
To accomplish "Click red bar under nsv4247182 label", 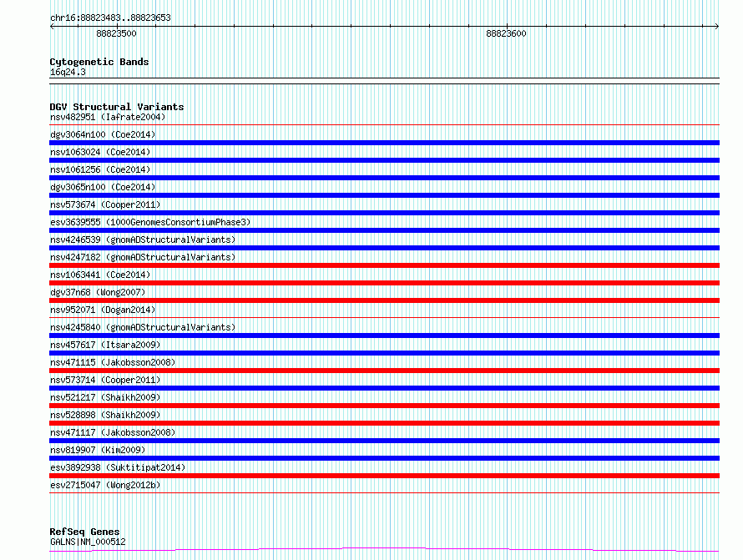I will (x=384, y=265).
